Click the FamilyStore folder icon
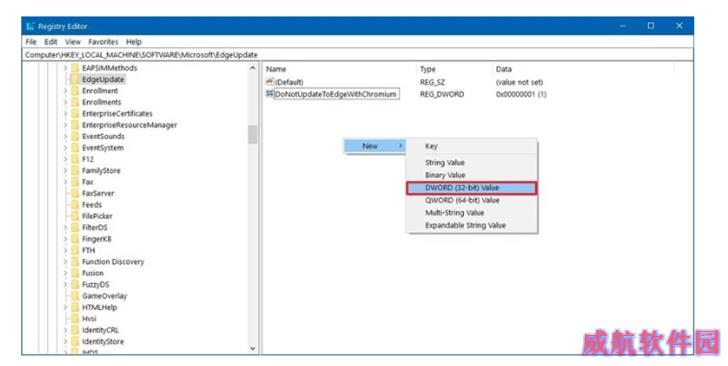Screen dimensions: 728x366 pos(75,170)
